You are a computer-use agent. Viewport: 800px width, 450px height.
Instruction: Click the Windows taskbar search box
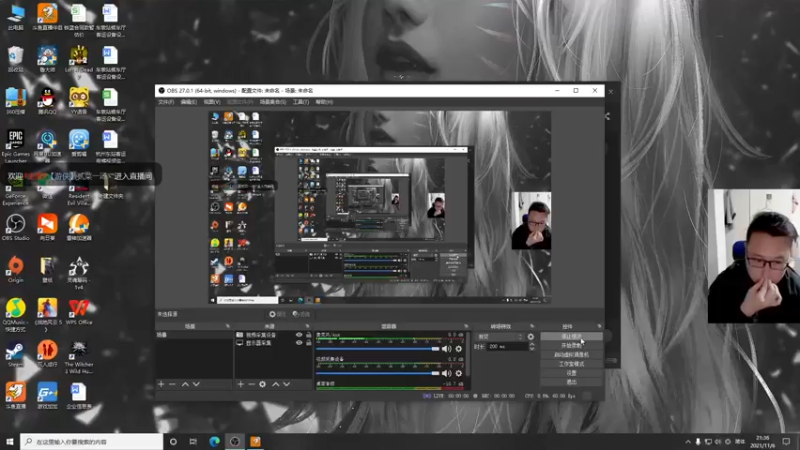tap(92, 441)
